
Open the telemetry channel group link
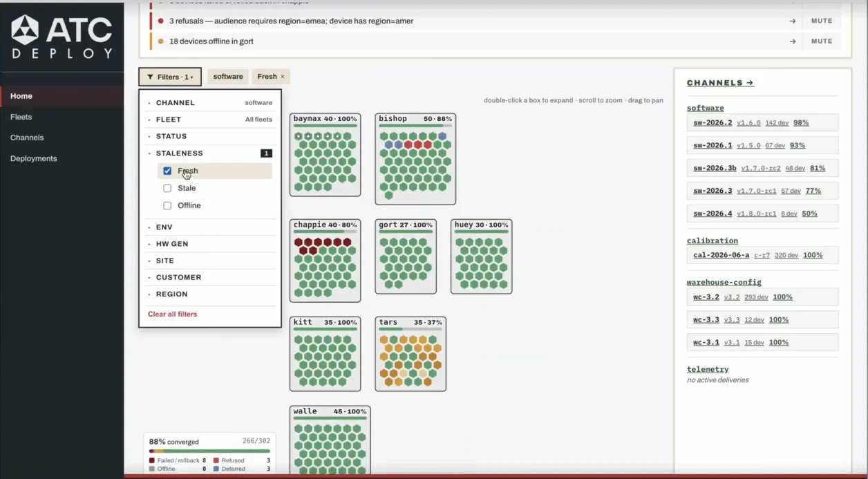708,369
